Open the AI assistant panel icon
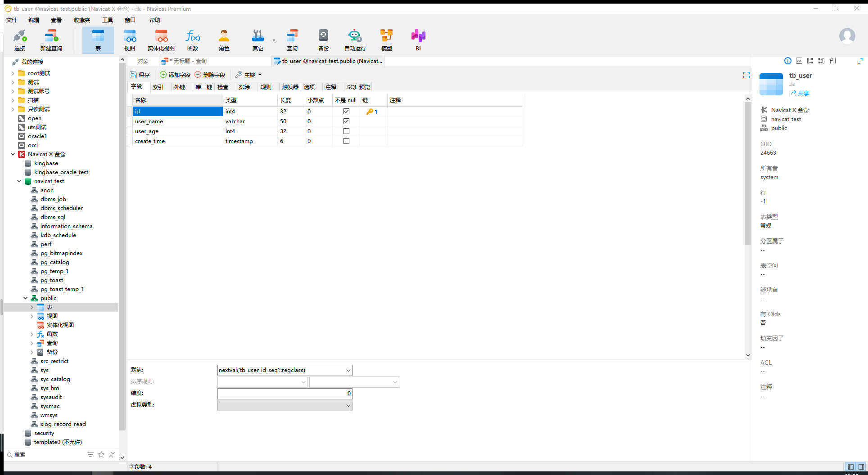Image resolution: width=868 pixels, height=475 pixels. click(x=833, y=61)
